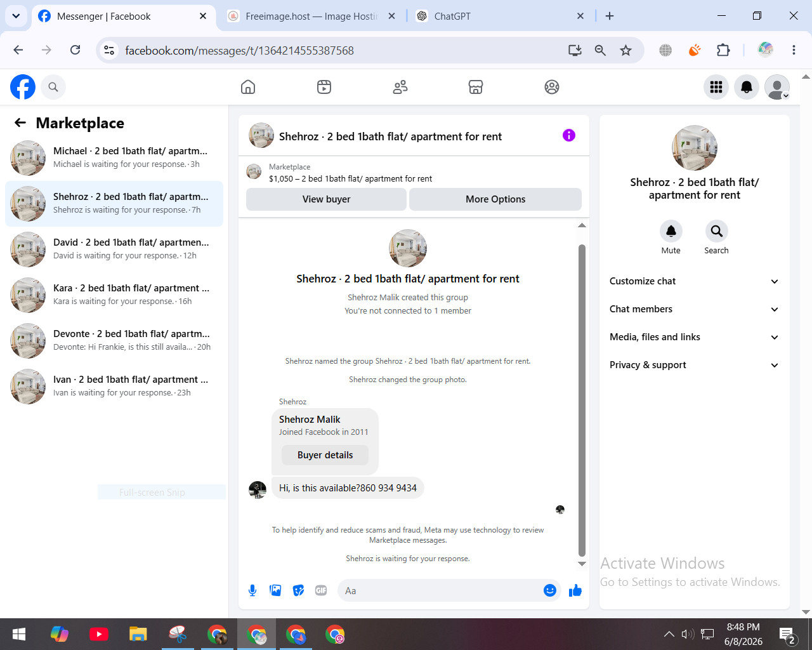Open David's apartment conversation

(x=114, y=249)
